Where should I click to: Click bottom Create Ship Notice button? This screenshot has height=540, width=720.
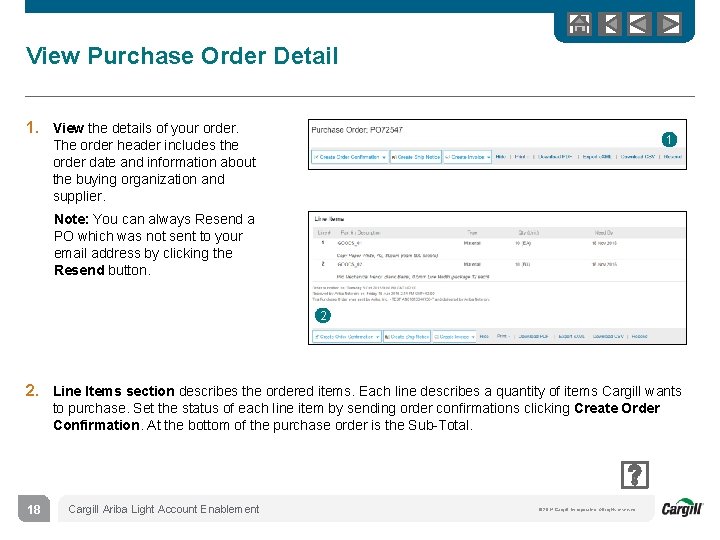(x=407, y=337)
